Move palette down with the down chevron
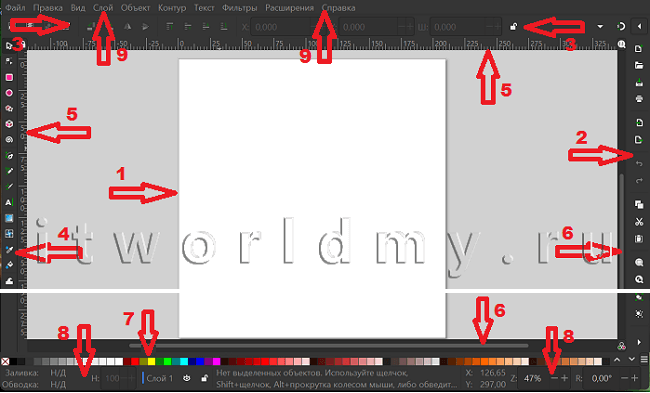650x393 pixels. coord(631,359)
